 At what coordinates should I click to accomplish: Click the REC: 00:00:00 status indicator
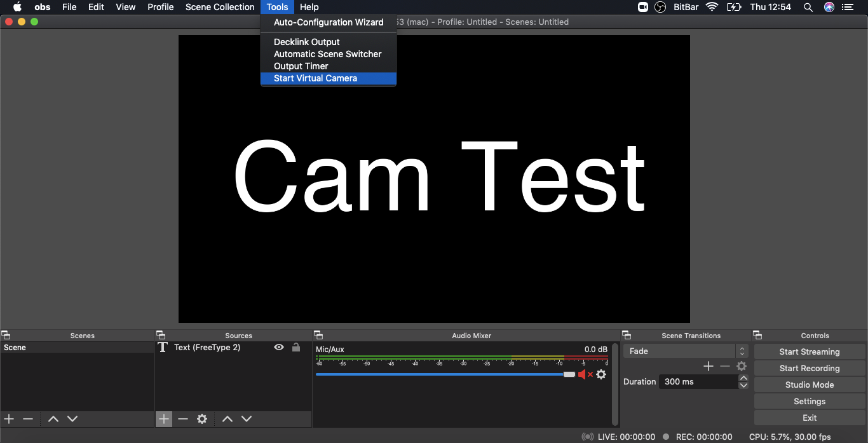click(698, 437)
